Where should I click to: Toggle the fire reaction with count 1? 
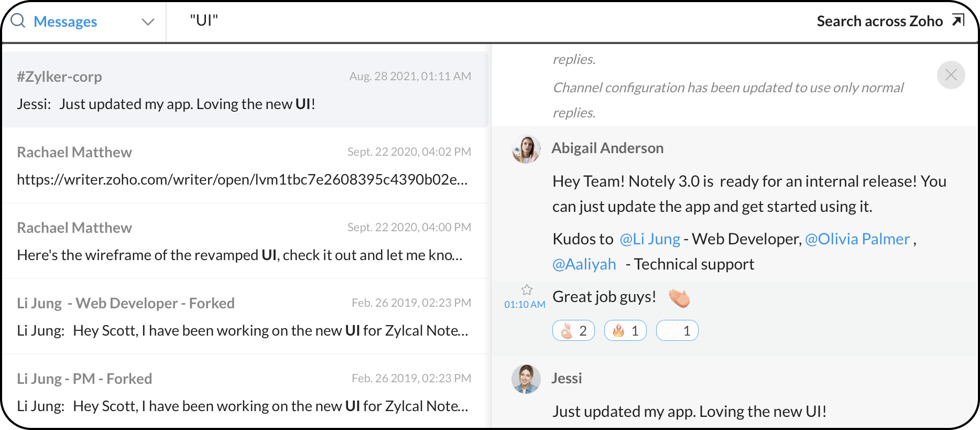pyautogui.click(x=625, y=330)
